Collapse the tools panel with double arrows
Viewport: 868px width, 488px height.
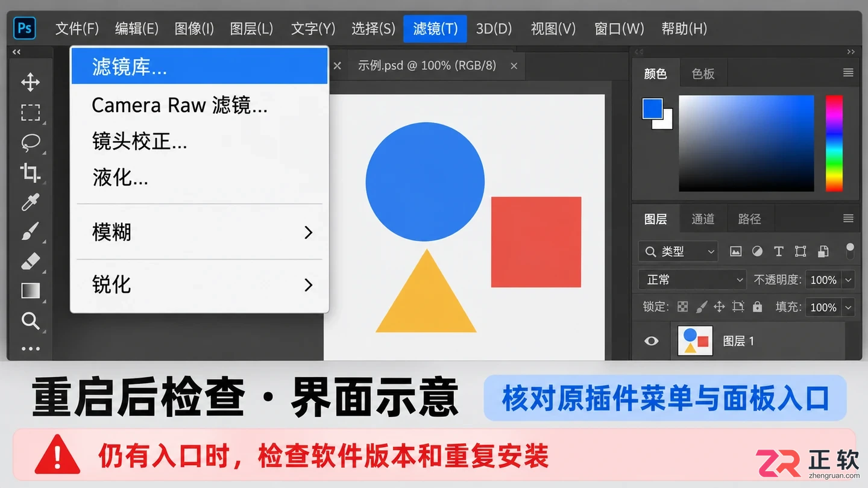pyautogui.click(x=16, y=52)
